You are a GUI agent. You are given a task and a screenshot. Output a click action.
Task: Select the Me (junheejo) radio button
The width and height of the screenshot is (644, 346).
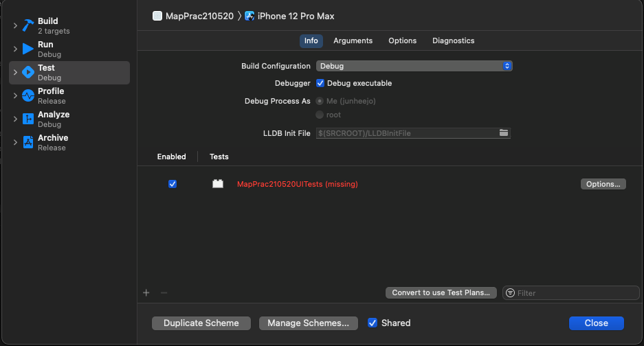pyautogui.click(x=320, y=101)
